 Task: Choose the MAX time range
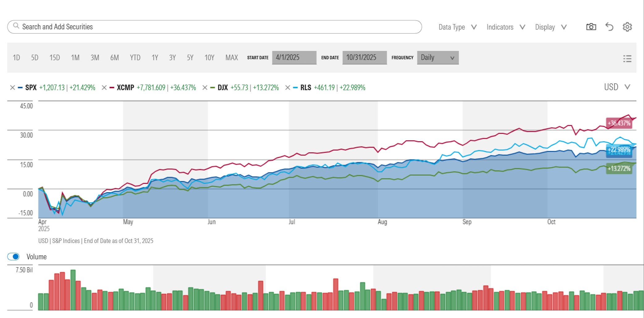click(231, 58)
